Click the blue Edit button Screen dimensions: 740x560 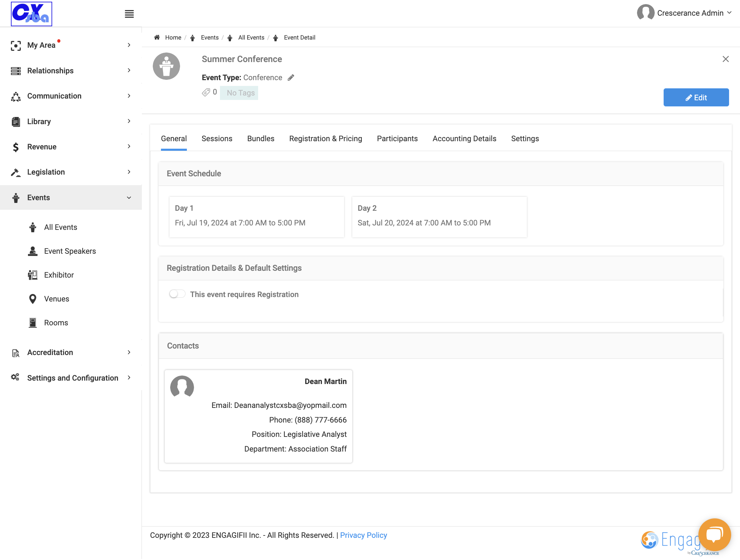(x=696, y=98)
